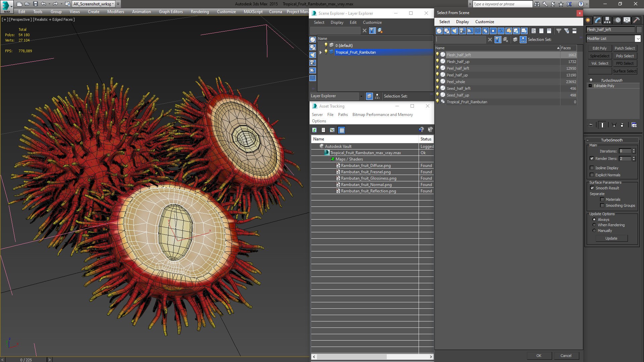Click Undo arrow in quick access toolbar

click(x=43, y=4)
